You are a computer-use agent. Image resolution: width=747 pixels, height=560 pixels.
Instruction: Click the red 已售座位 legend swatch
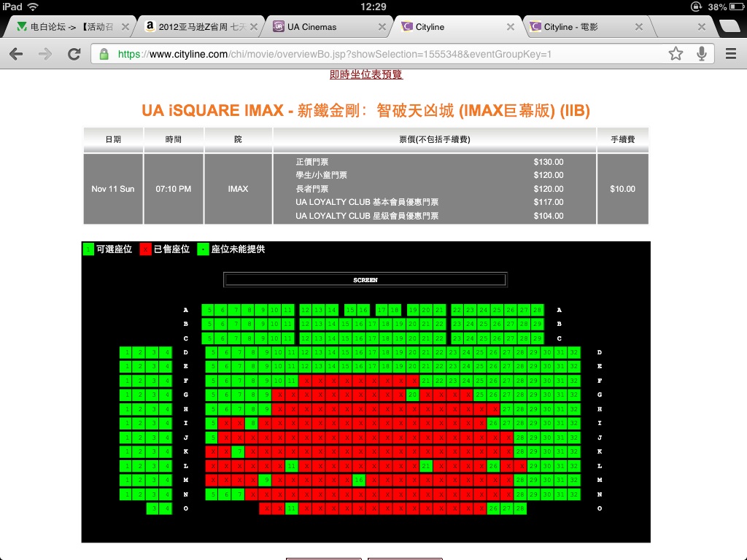point(145,249)
